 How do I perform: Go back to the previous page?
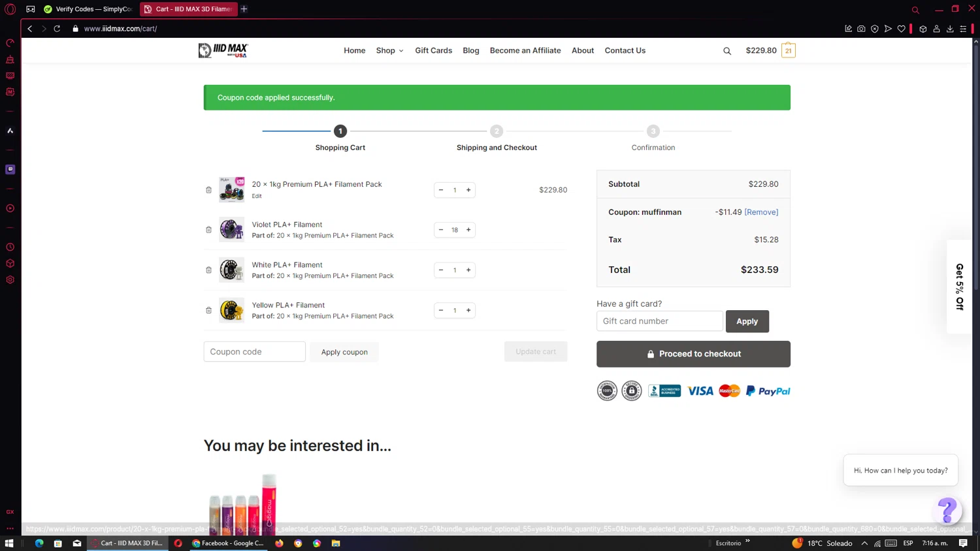pos(29,29)
